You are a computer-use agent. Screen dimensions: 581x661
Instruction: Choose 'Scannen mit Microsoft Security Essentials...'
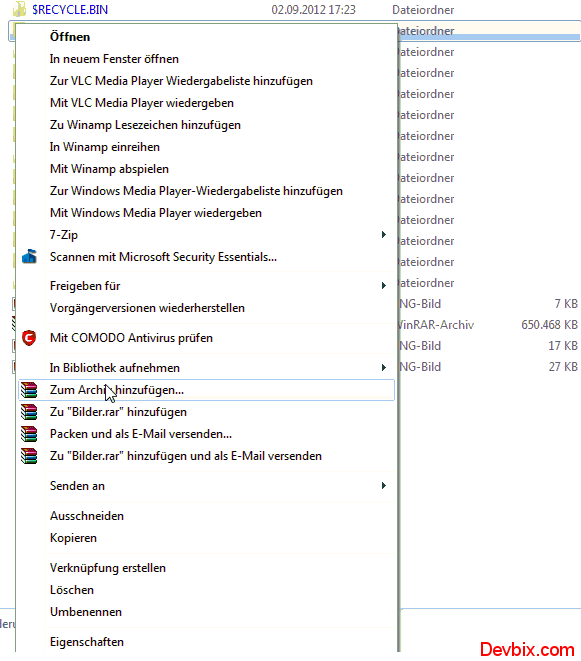point(207,256)
